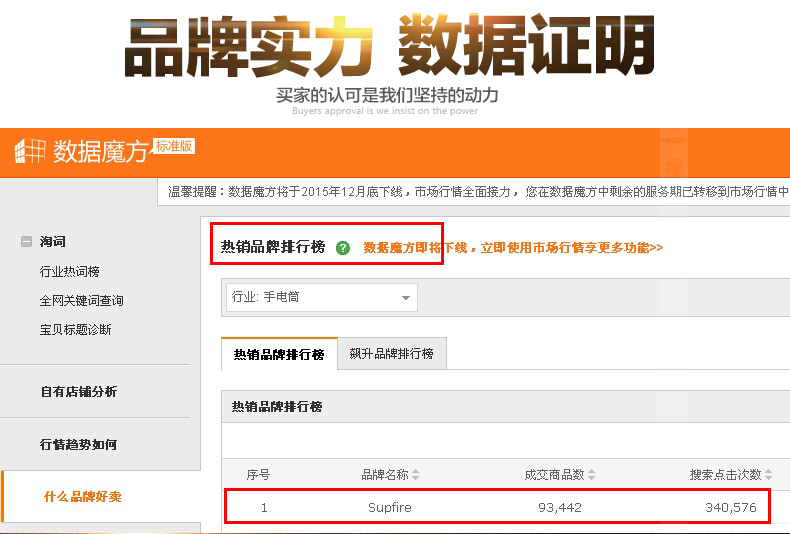The width and height of the screenshot is (790, 534).
Task: Select 行情趋势如何 menu item
Action: pos(79,445)
